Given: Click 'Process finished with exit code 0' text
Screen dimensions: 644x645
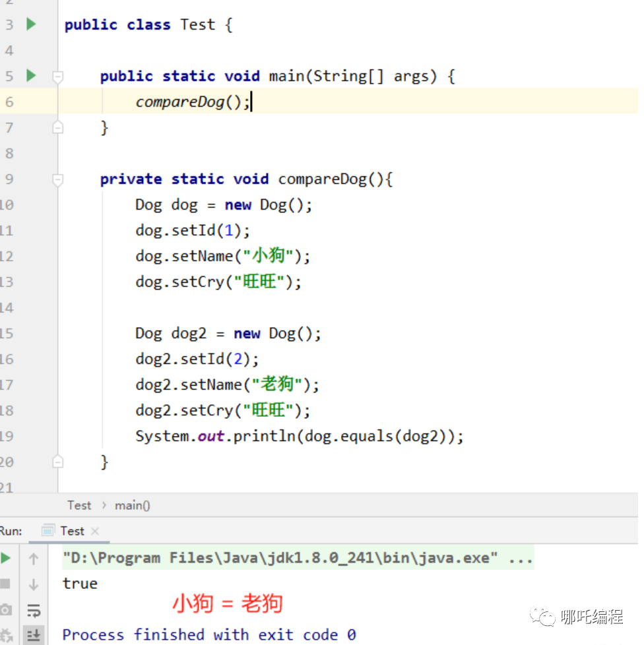Looking at the screenshot, I should [x=209, y=634].
